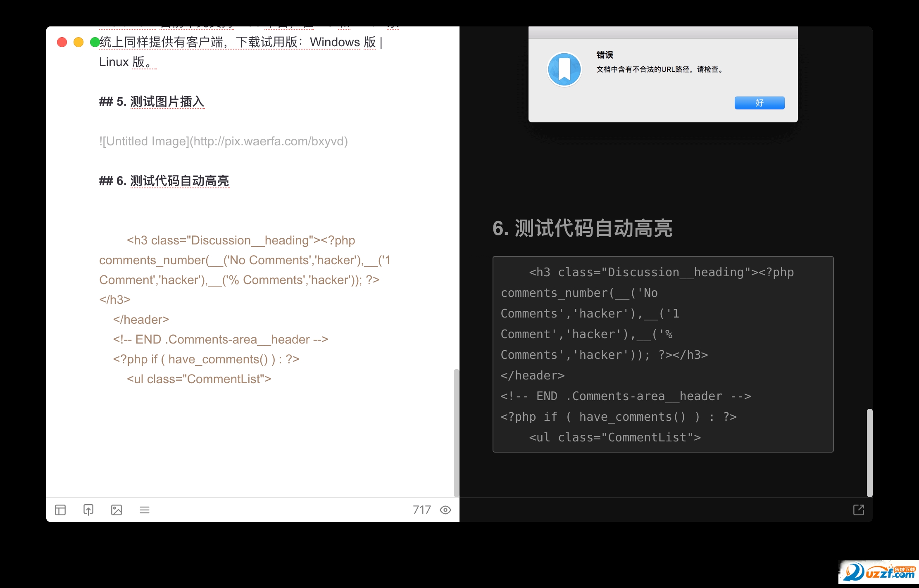Click the insert image icon
This screenshot has height=588, width=919.
(x=117, y=510)
